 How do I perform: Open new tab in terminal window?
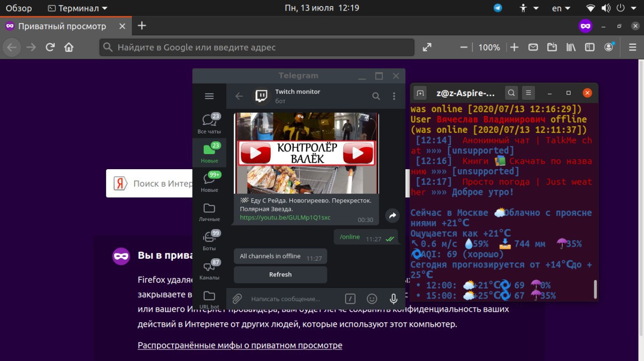pyautogui.click(x=421, y=93)
